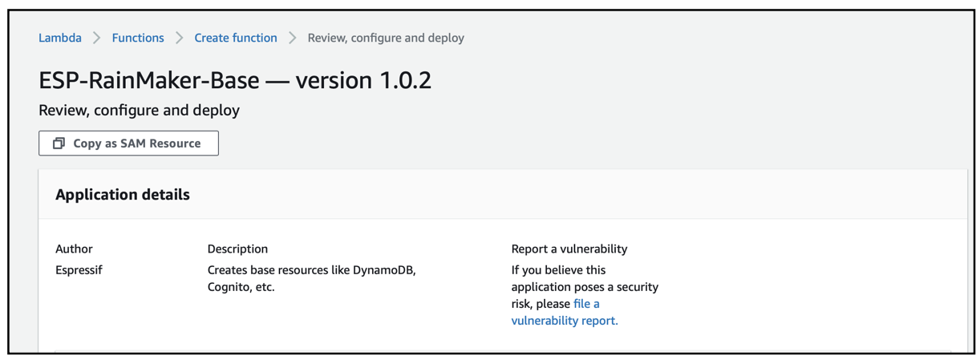The width and height of the screenshot is (980, 364).
Task: Go to the Lambda breadcrumb link
Action: [60, 38]
